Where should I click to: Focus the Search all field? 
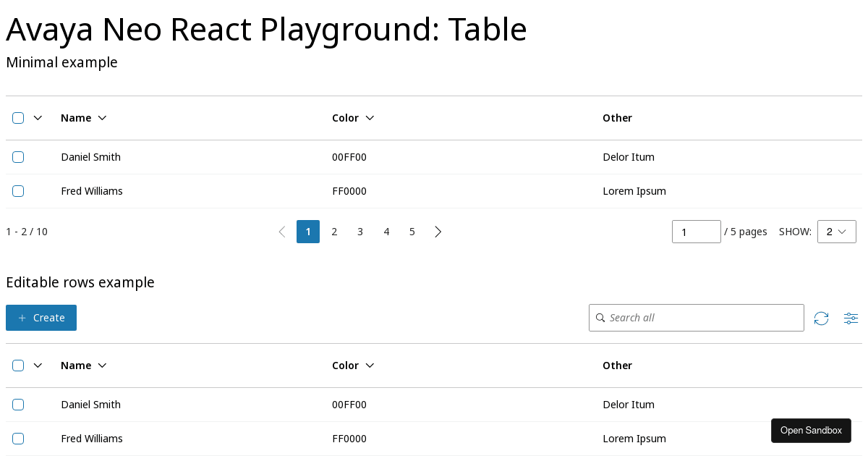pyautogui.click(x=697, y=318)
